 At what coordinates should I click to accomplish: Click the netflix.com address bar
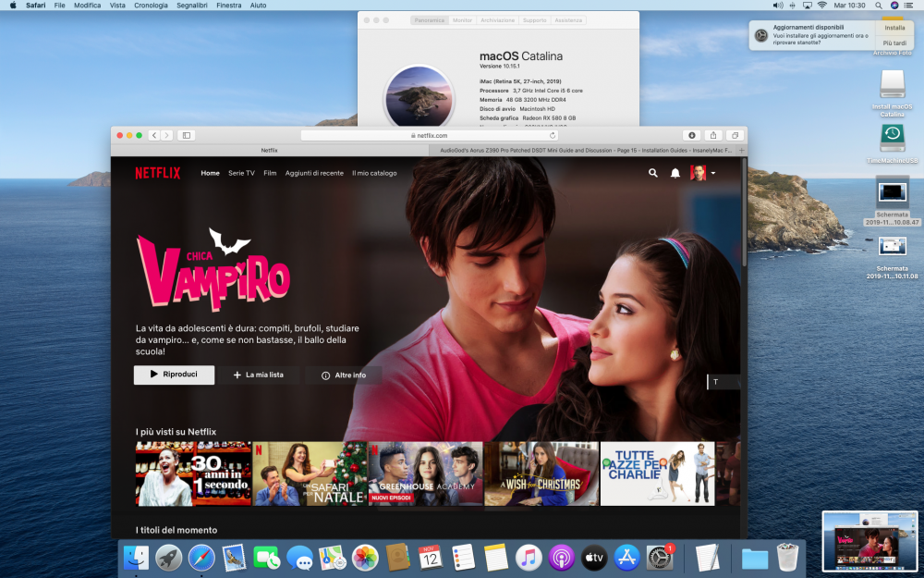429,135
